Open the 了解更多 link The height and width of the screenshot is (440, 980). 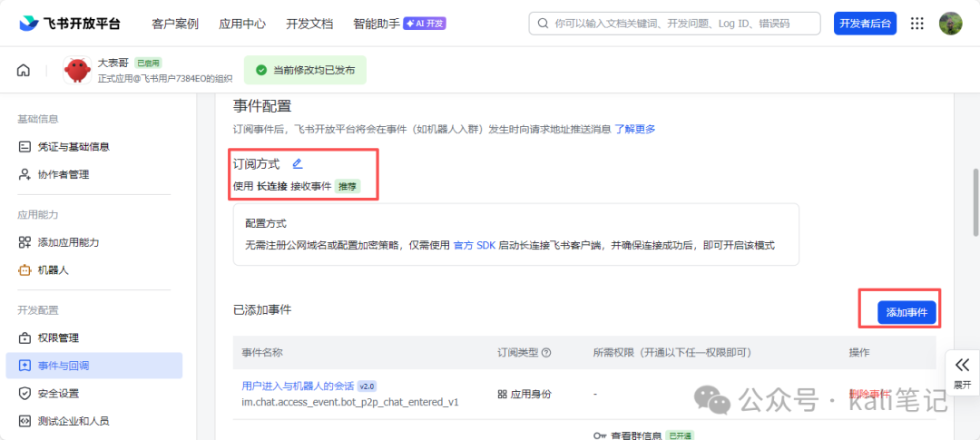click(635, 130)
